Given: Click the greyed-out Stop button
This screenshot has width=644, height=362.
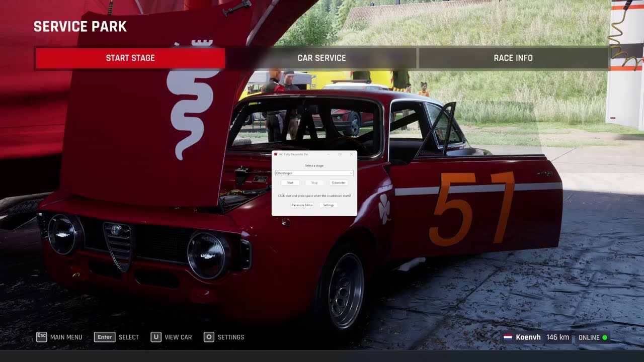Looking at the screenshot, I should 314,183.
